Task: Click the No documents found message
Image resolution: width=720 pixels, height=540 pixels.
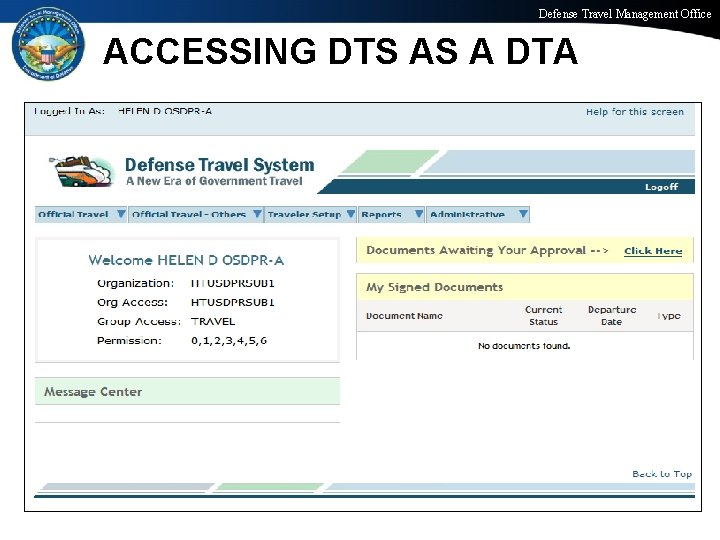Action: (524, 346)
